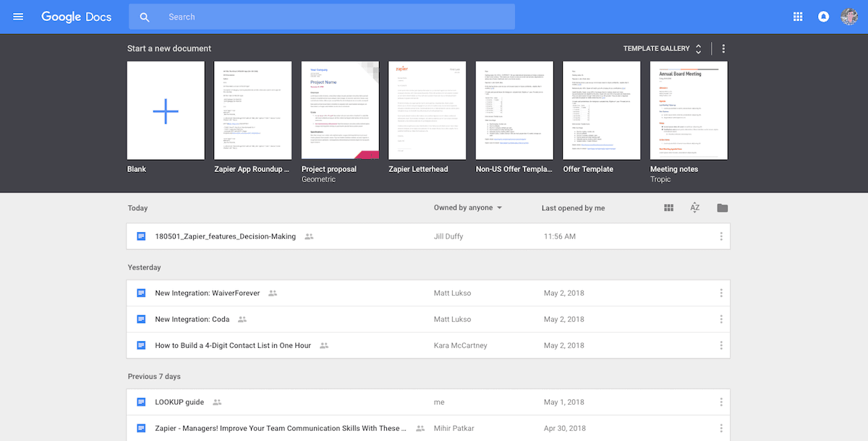The height and width of the screenshot is (441, 868).
Task: Click shared icon beside New Integration: WaiverForever
Action: pyautogui.click(x=273, y=294)
